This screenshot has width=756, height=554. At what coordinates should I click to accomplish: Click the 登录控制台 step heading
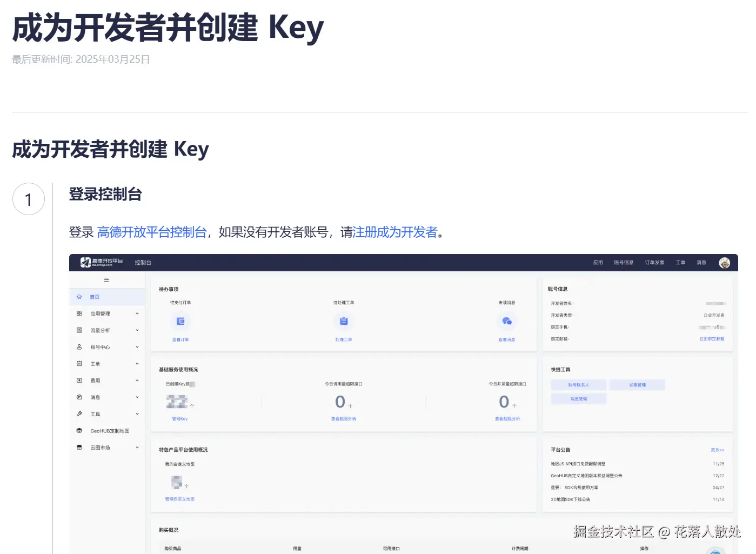[x=105, y=194]
